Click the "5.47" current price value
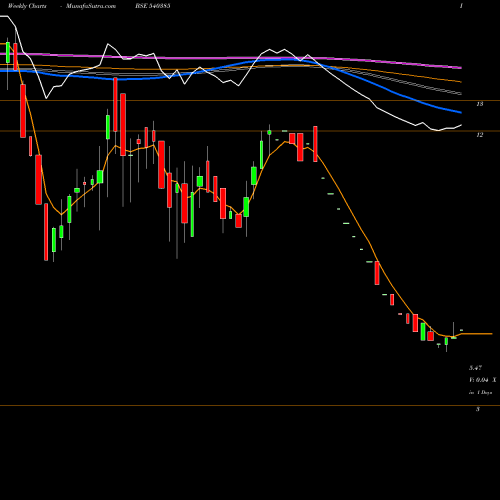This screenshot has height=500, width=500. pyautogui.click(x=475, y=368)
